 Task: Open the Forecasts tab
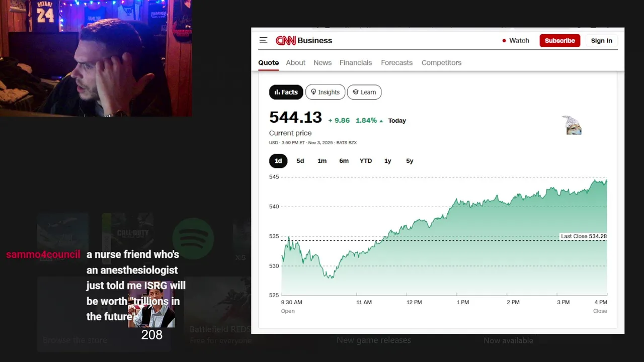[x=396, y=62]
